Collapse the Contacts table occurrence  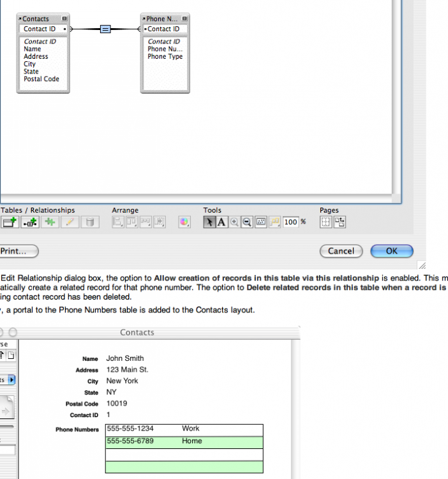point(64,19)
